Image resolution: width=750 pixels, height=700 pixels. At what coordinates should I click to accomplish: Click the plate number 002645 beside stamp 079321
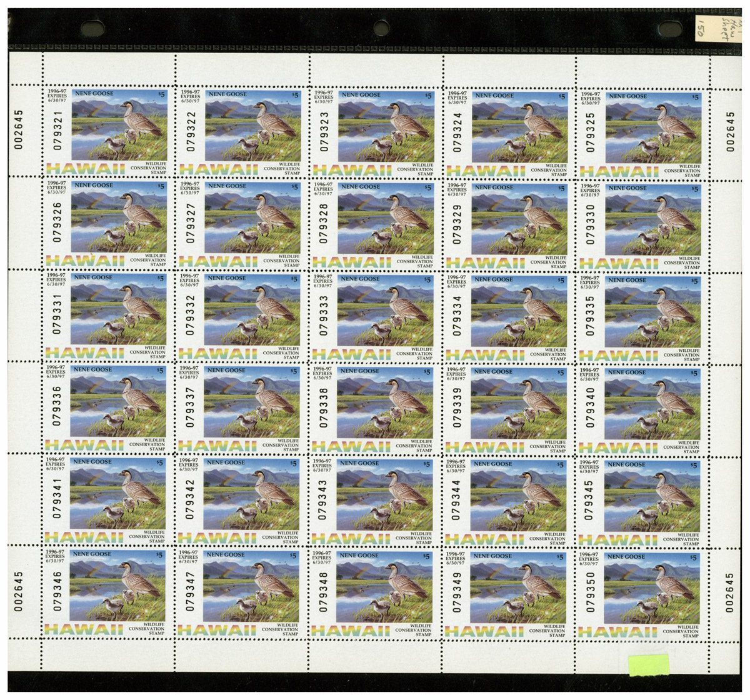[19, 129]
